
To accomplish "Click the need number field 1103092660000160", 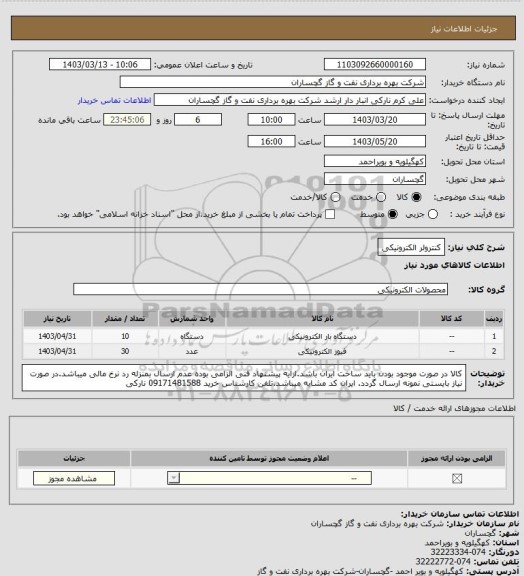I will coord(375,64).
